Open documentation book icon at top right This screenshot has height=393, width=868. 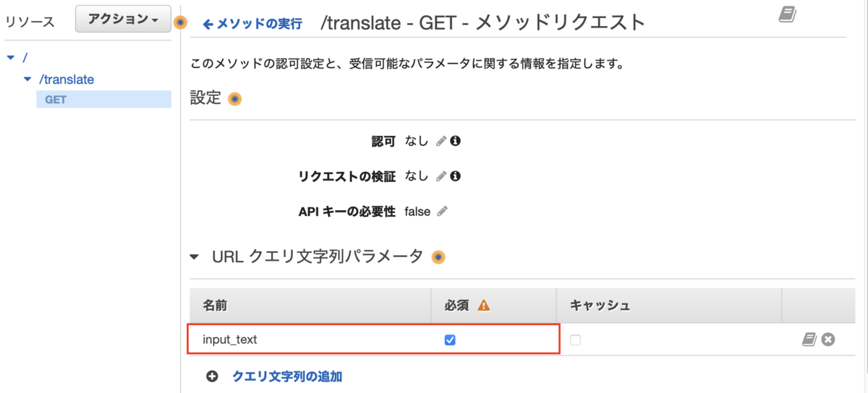pyautogui.click(x=788, y=14)
